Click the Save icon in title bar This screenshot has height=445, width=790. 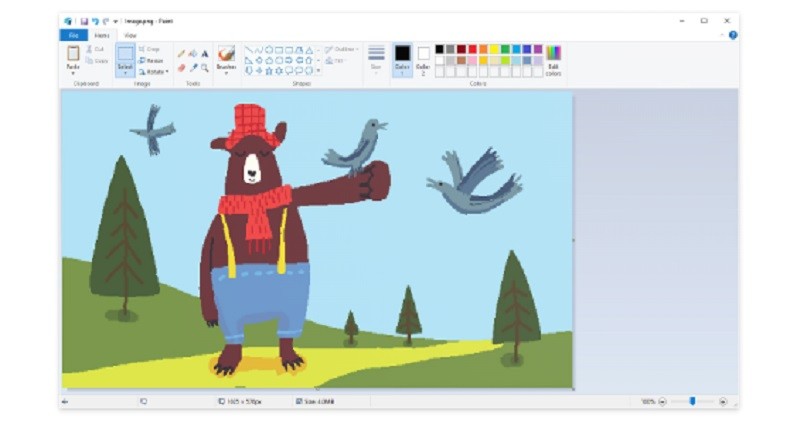[x=82, y=20]
